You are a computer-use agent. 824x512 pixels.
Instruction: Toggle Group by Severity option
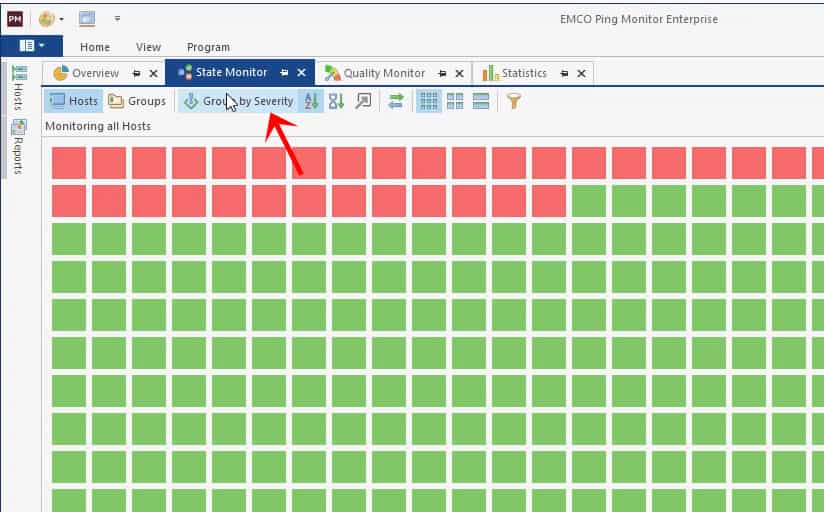[238, 101]
